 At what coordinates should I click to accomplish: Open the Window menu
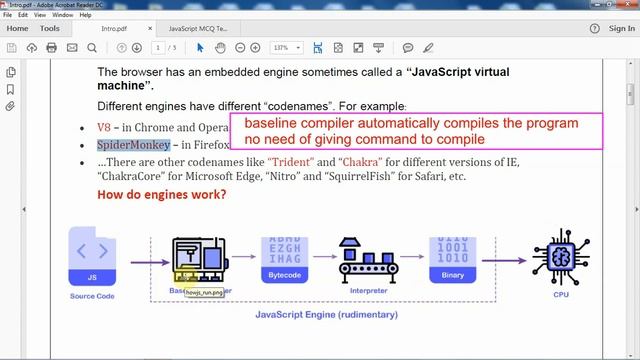tap(62, 15)
